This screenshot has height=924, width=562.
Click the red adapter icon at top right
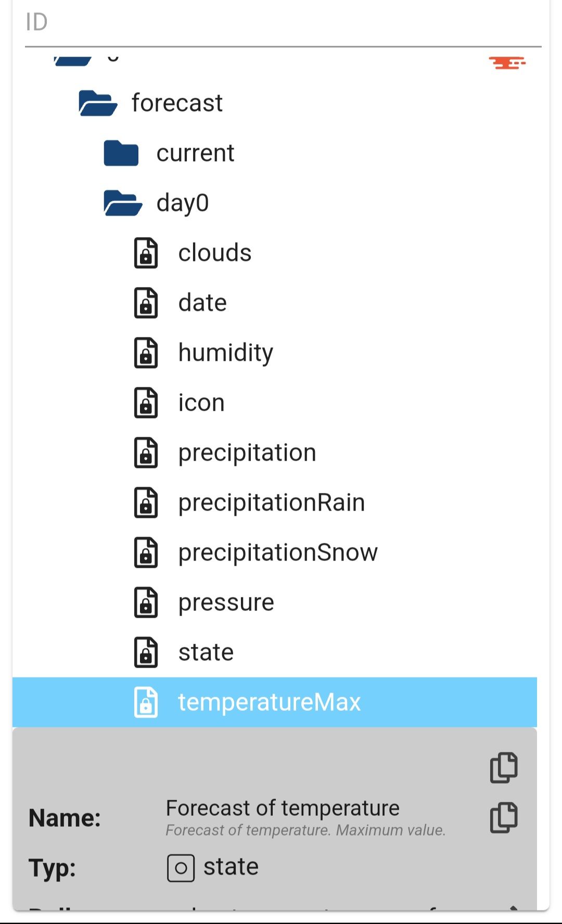(507, 63)
